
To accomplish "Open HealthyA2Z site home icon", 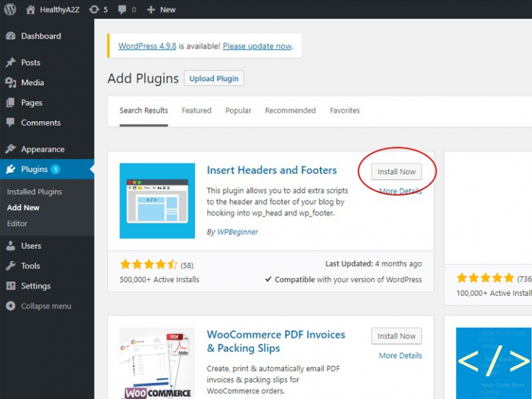I will click(31, 10).
